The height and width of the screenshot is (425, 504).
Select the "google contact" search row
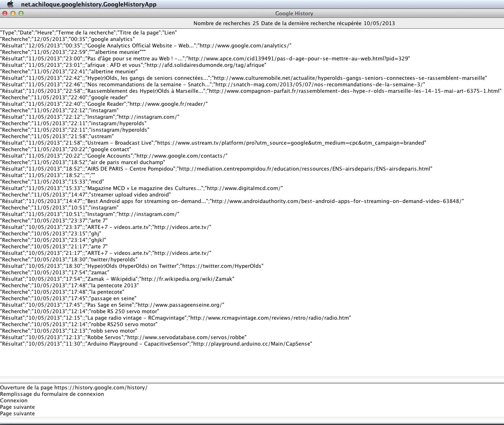(x=65, y=149)
